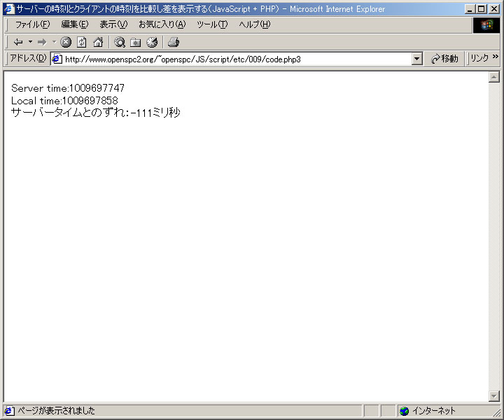504x420 pixels.
Task: Open the お気に入り(A) menu
Action: (162, 24)
